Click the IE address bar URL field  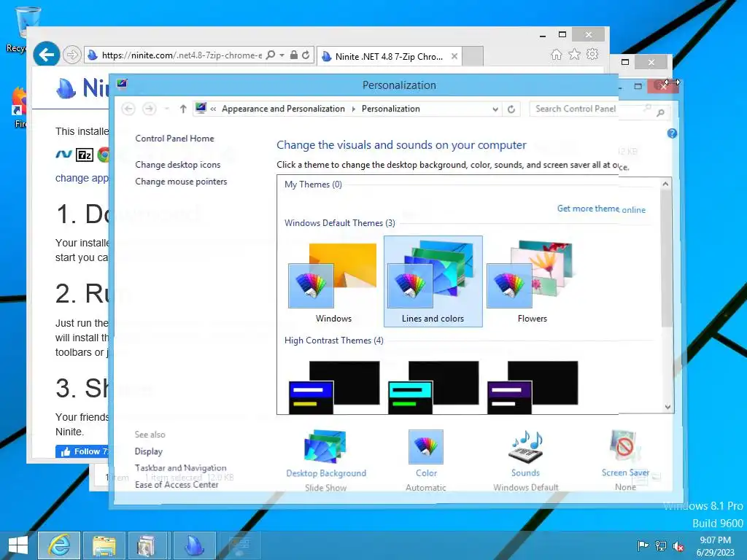pos(182,55)
